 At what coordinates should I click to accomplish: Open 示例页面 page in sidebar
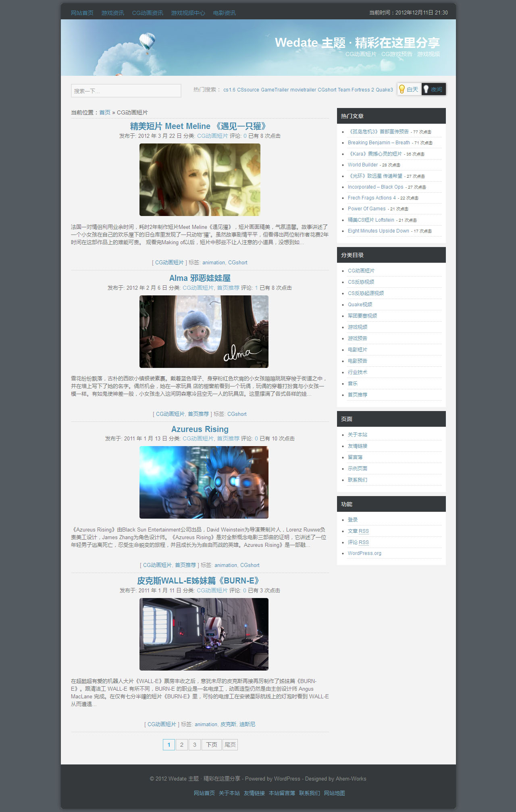[x=358, y=469]
